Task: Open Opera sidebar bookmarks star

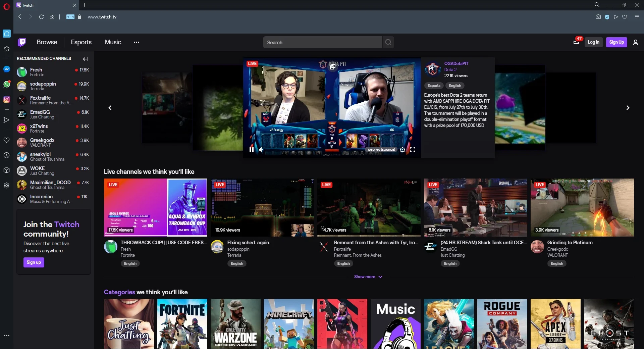Action: [x=6, y=49]
